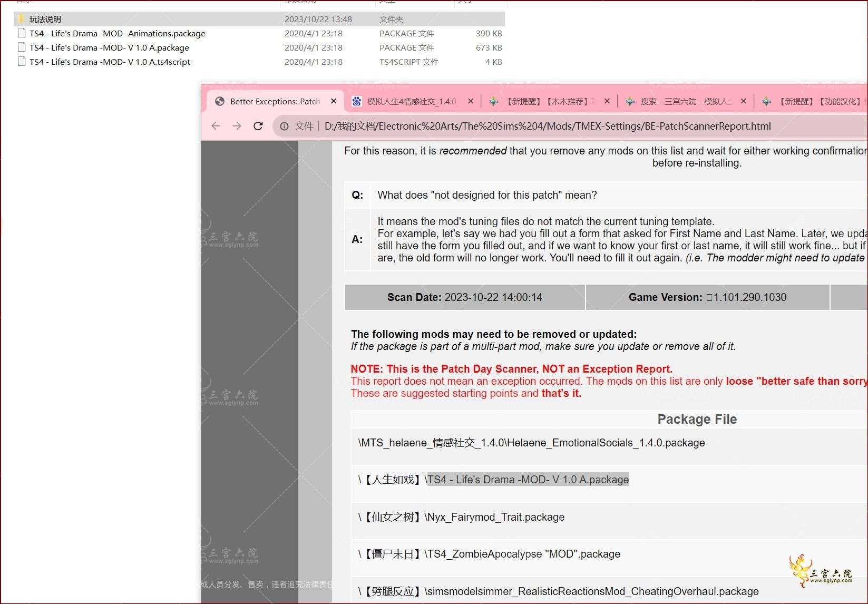The height and width of the screenshot is (604, 868).
Task: Click 'The following mods may need to be removed' heading
Action: [494, 334]
